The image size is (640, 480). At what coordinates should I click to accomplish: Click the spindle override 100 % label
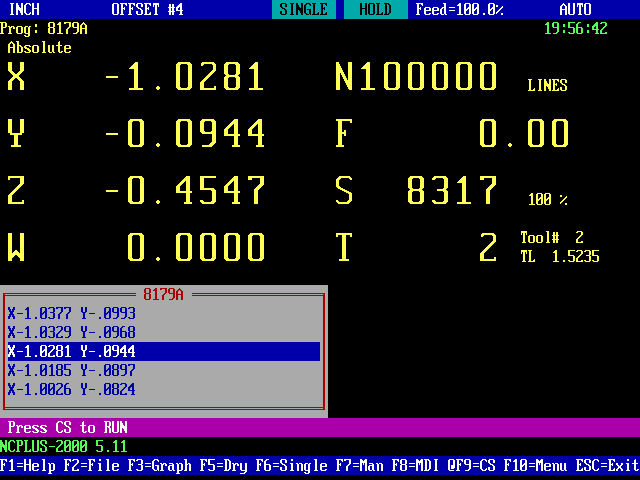pos(547,200)
